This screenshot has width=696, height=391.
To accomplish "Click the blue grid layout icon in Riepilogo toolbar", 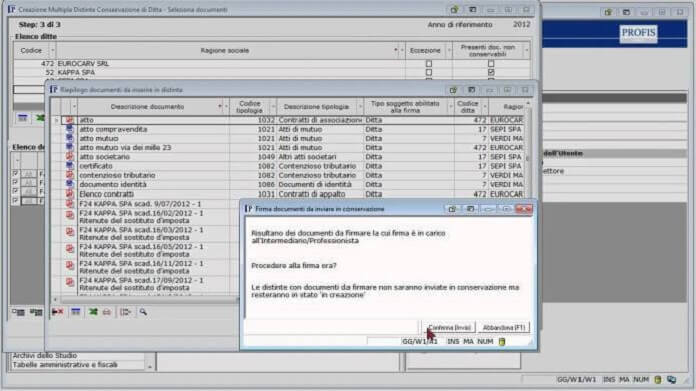I will point(76,312).
